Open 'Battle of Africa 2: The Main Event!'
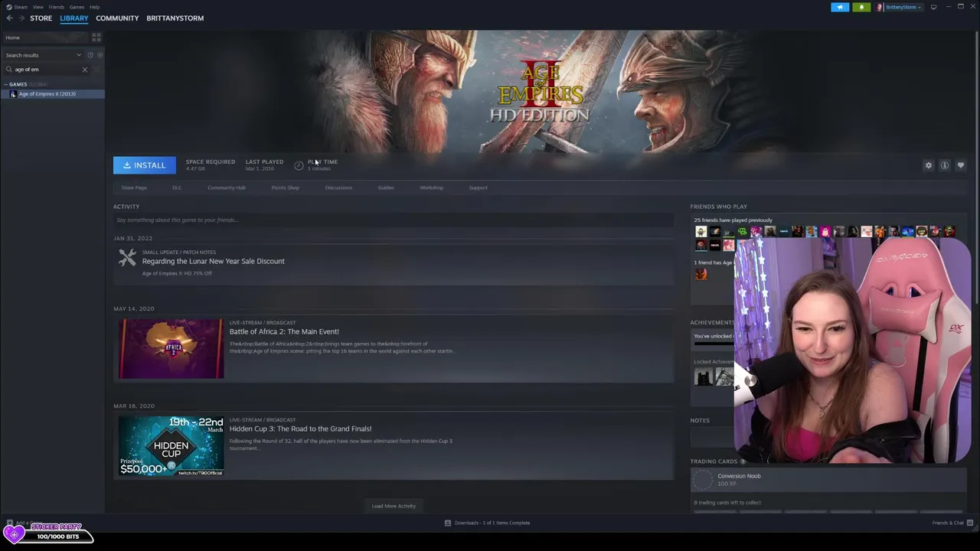This screenshot has width=980, height=551. (x=284, y=331)
